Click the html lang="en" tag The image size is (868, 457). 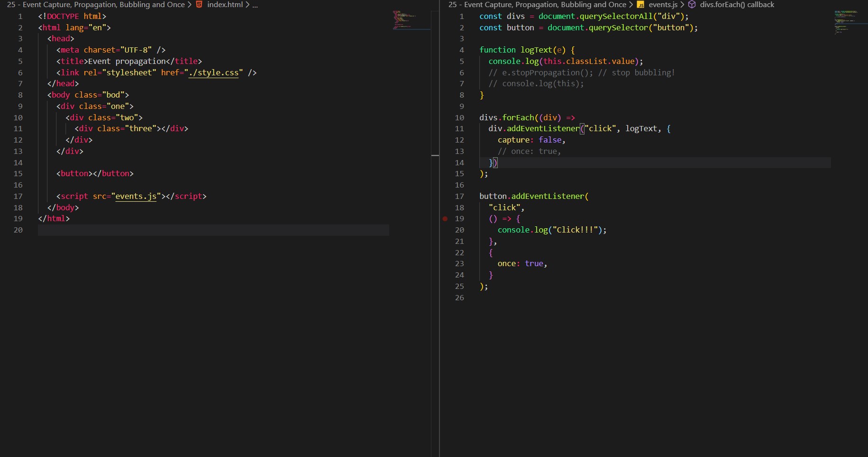74,27
